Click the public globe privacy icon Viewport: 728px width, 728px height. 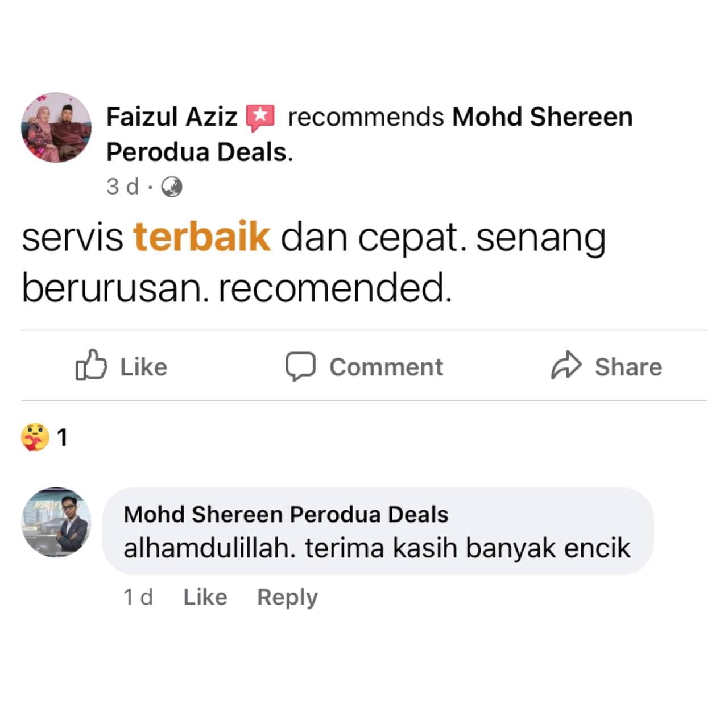click(172, 187)
